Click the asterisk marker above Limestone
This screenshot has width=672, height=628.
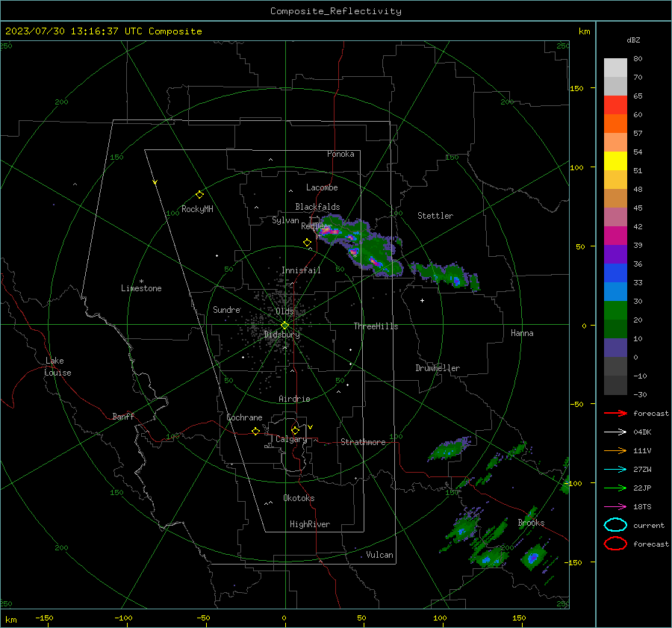(141, 282)
